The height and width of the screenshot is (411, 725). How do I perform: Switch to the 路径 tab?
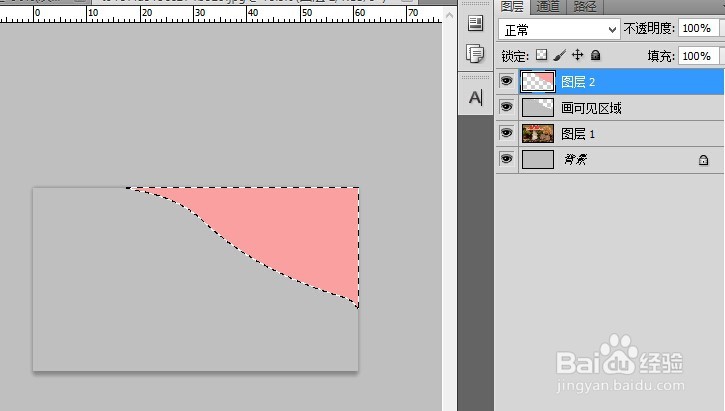click(584, 6)
